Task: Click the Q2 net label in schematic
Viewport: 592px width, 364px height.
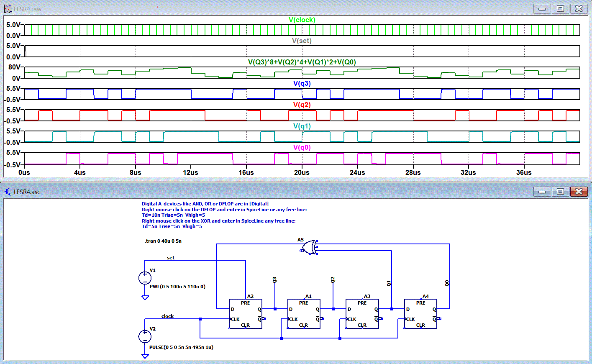Action: 333,280
